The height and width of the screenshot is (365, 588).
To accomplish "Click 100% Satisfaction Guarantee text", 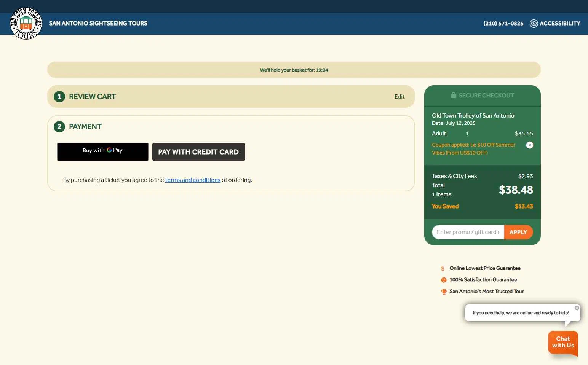I will coord(483,280).
